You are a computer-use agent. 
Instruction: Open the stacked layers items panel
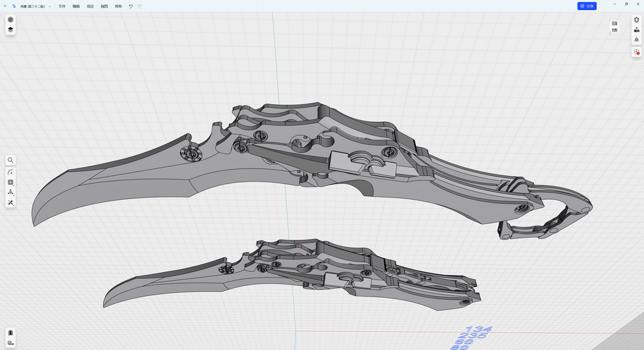(x=11, y=30)
